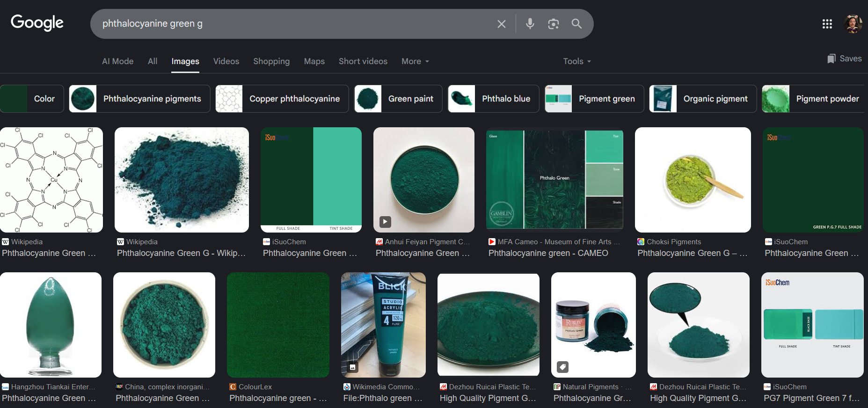Screen dimensions: 868x408
Task: Open the Google account profile picture
Action: (853, 24)
